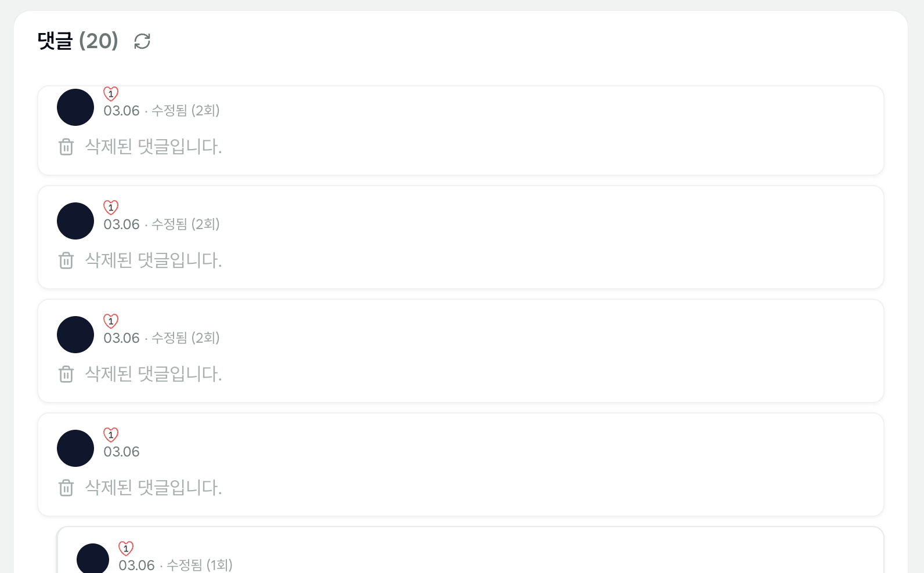The image size is (924, 573).
Task: Click the trash icon in the second deleted comment
Action: click(66, 260)
